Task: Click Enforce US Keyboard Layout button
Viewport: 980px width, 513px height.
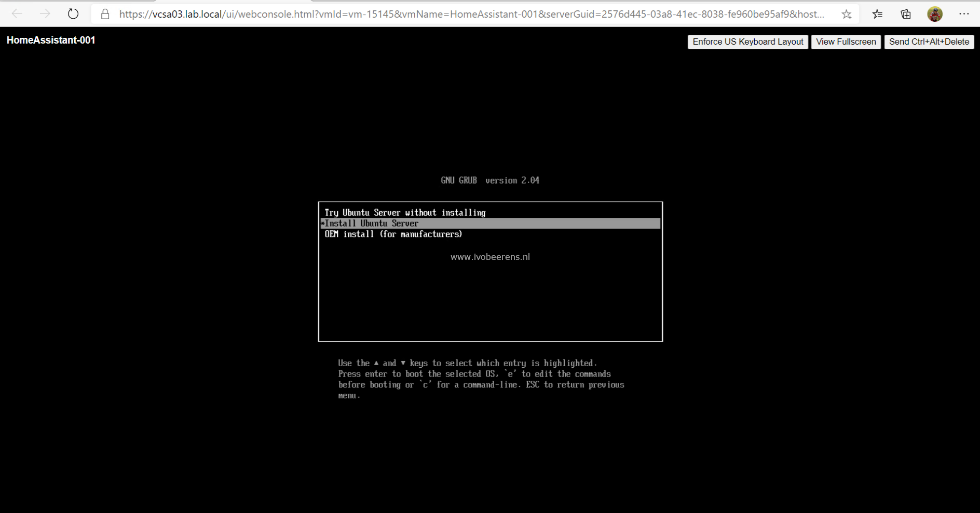Action: point(747,42)
